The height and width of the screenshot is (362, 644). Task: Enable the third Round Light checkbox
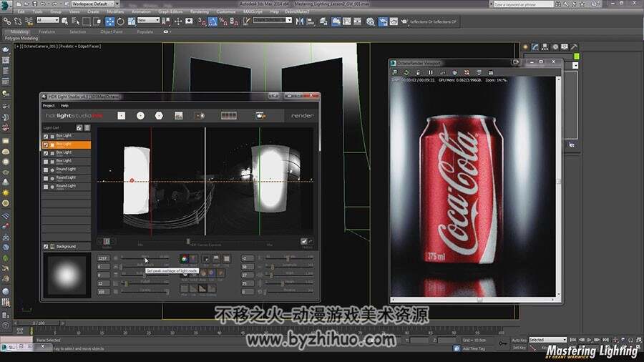(46, 187)
